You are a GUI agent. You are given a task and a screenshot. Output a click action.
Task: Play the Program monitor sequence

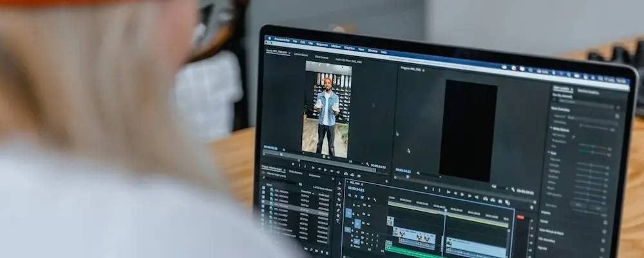point(462,194)
